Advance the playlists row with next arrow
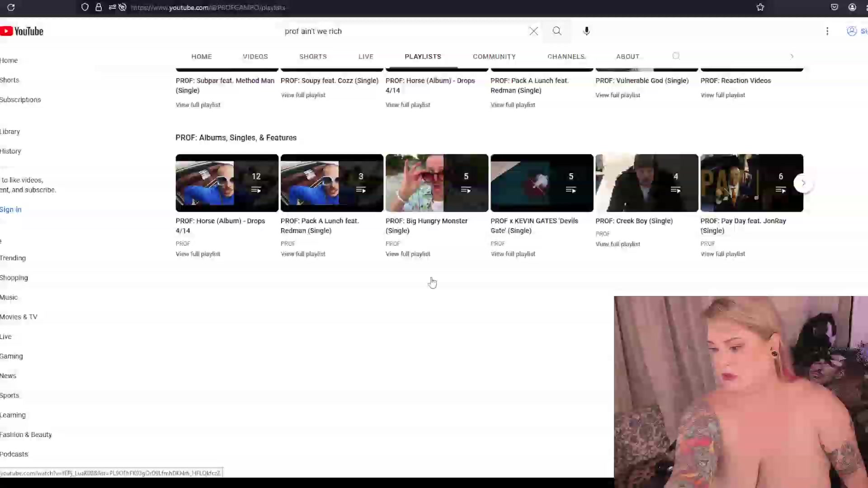 803,183
